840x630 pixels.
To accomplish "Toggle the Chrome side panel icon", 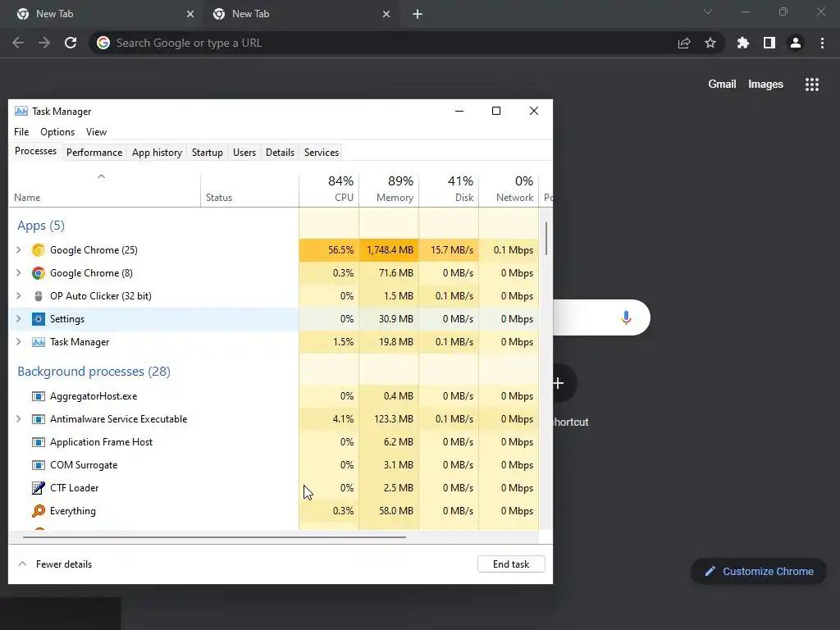I will [x=769, y=43].
